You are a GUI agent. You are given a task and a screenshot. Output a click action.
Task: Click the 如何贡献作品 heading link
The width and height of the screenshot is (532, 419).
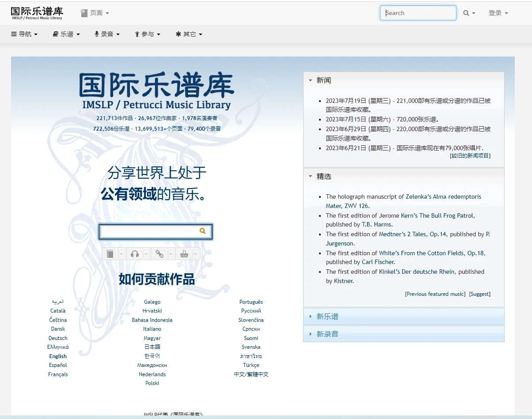157,279
